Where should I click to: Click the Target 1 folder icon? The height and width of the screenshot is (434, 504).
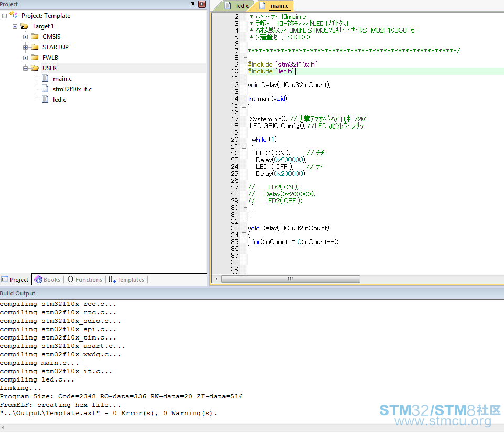[24, 26]
